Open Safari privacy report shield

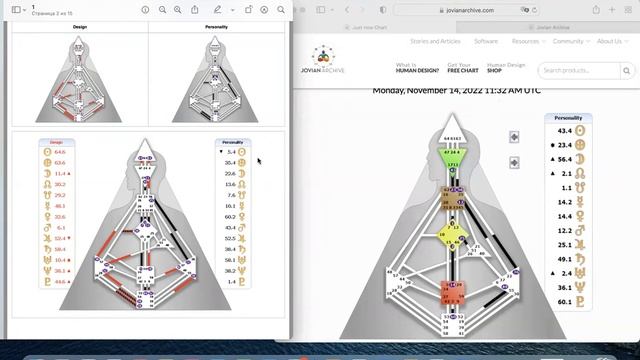(x=383, y=10)
